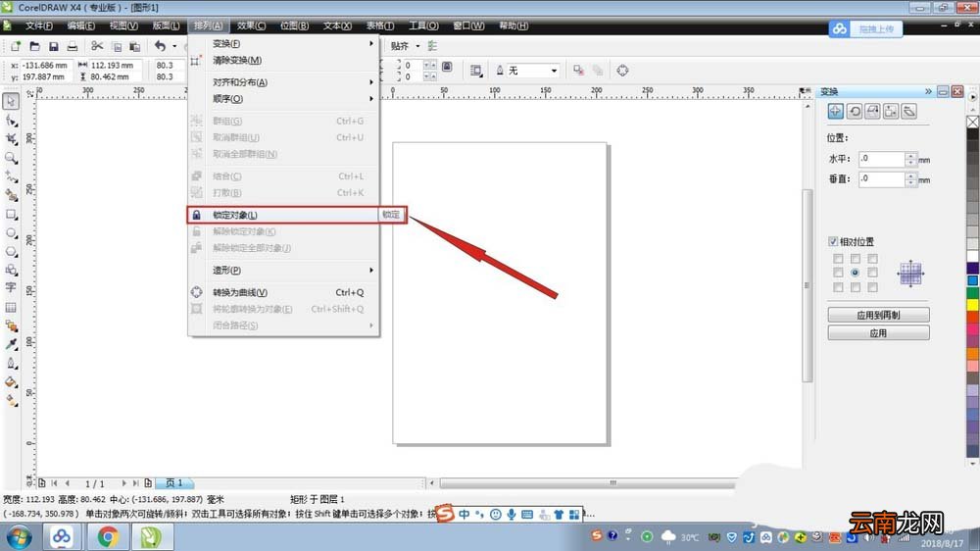Viewport: 980px width, 551px height.
Task: Open the 帮助(H) menu
Action: (x=514, y=25)
